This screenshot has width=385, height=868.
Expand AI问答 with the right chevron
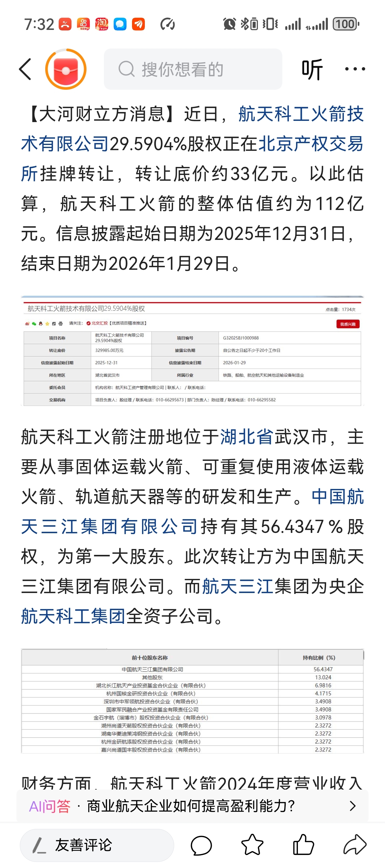click(353, 806)
